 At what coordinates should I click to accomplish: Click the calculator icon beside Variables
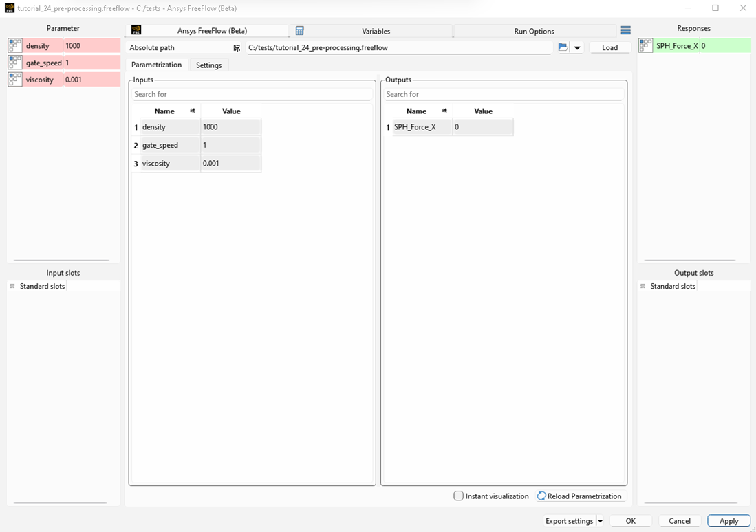pyautogui.click(x=299, y=31)
